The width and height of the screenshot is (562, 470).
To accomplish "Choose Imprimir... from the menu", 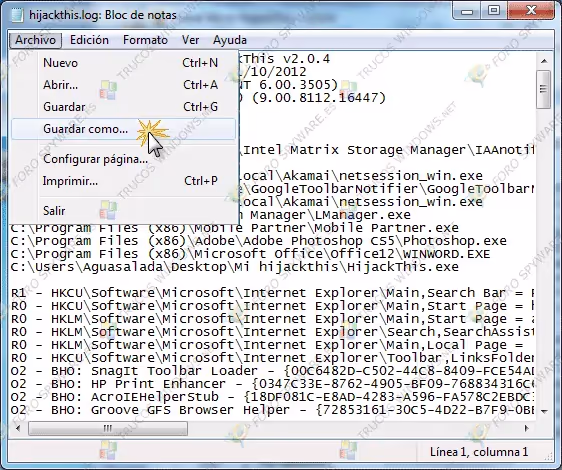I will click(x=124, y=181).
